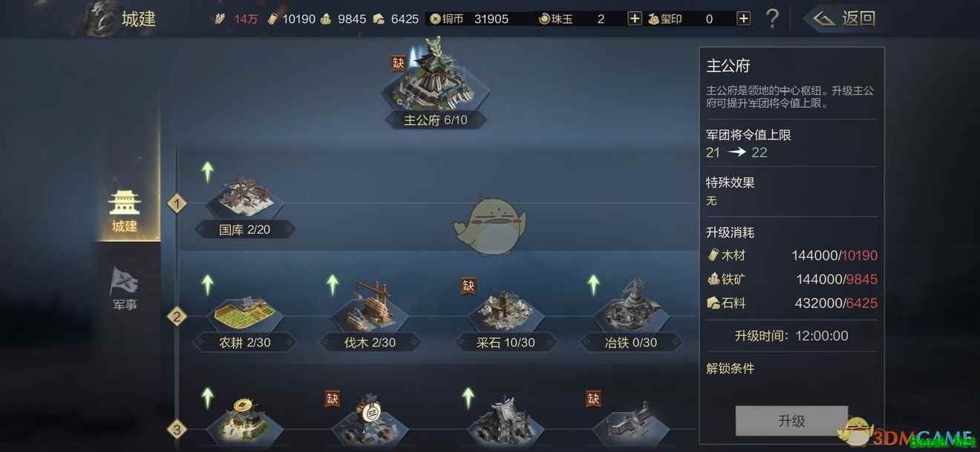Add more 玺印 with plus button
Screen dimensions: 980x452
point(743,19)
